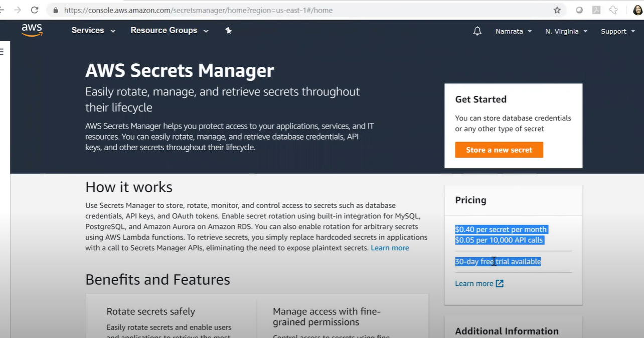The height and width of the screenshot is (338, 644).
Task: Open the N. Virginia region selector
Action: [x=566, y=31]
